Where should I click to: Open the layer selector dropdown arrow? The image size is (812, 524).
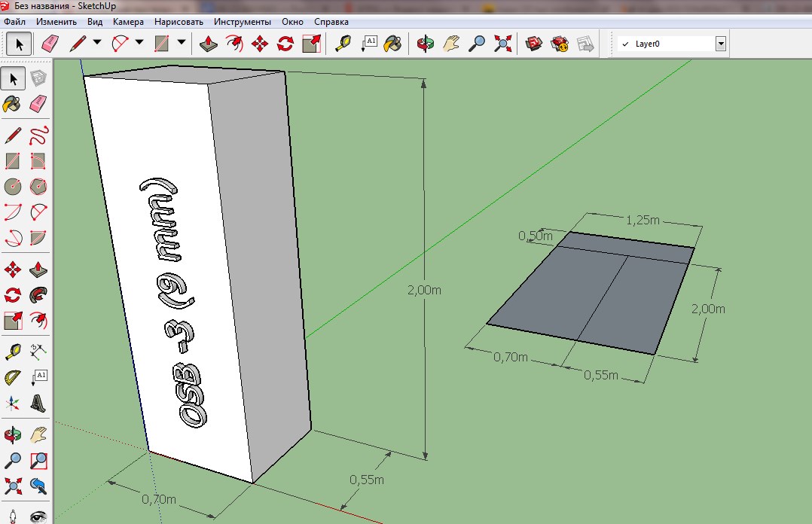720,44
